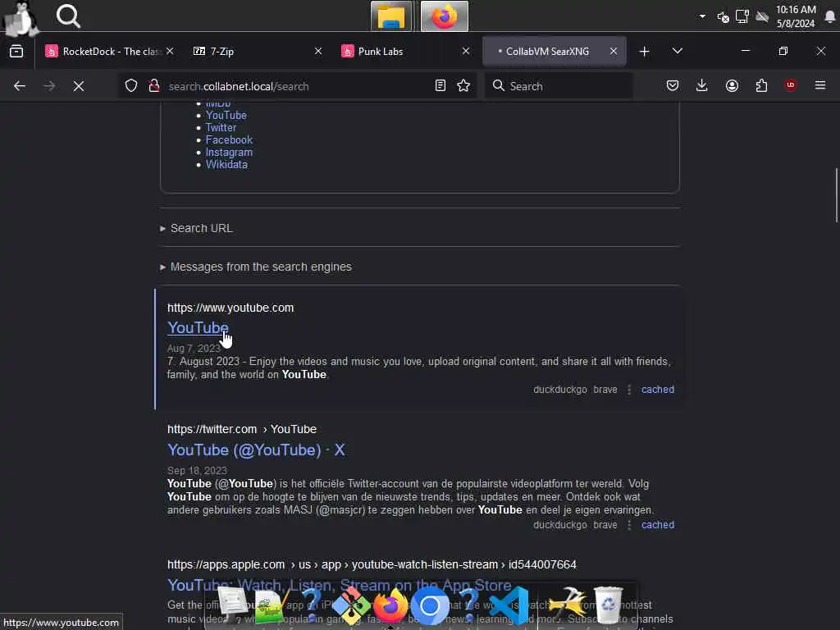
Task: Open the Pocket save button
Action: coord(673,85)
